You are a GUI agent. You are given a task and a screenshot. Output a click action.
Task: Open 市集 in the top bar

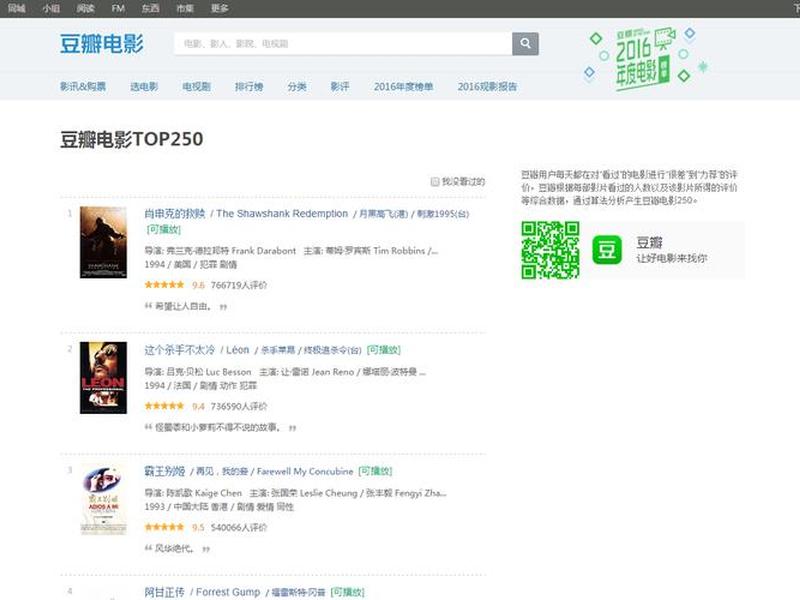point(185,8)
